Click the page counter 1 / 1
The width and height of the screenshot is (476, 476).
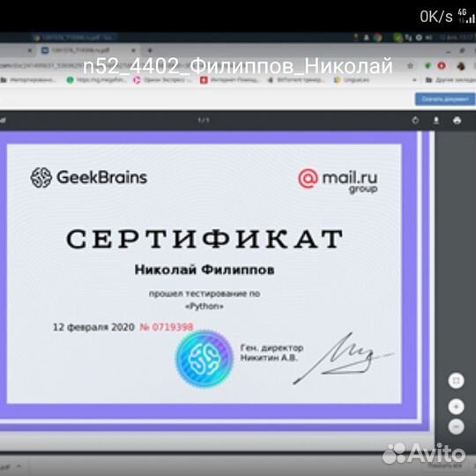point(204,120)
